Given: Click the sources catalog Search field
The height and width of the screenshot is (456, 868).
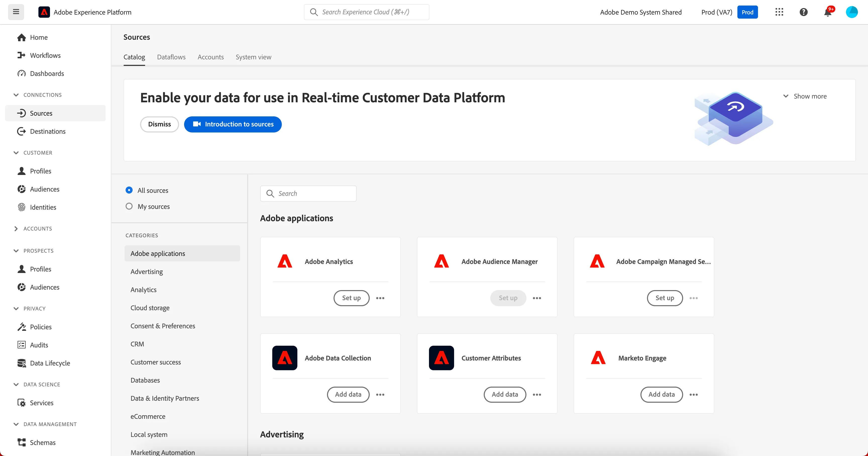Looking at the screenshot, I should coord(308,194).
